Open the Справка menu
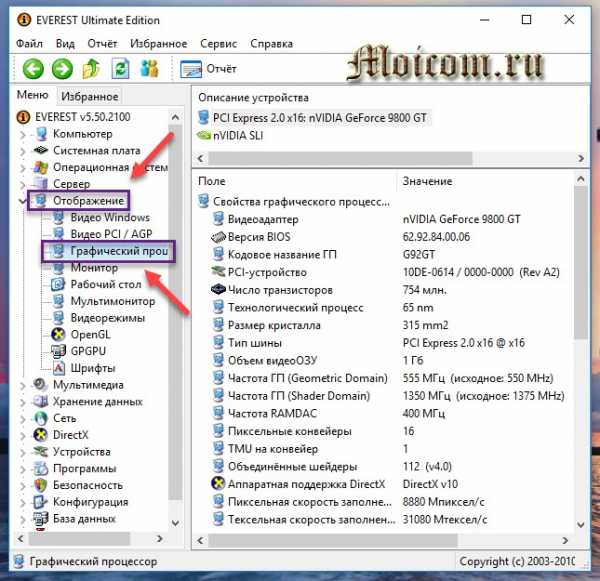This screenshot has height=581, width=600. pyautogui.click(x=271, y=44)
